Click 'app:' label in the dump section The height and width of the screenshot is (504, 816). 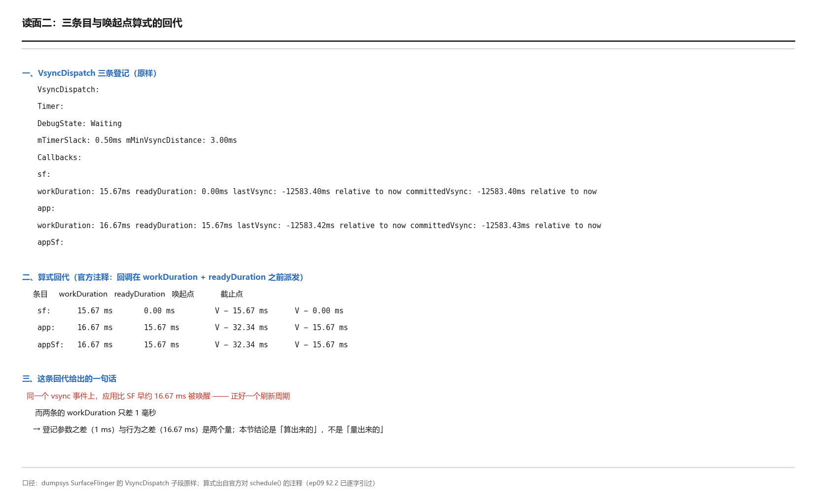[46, 208]
